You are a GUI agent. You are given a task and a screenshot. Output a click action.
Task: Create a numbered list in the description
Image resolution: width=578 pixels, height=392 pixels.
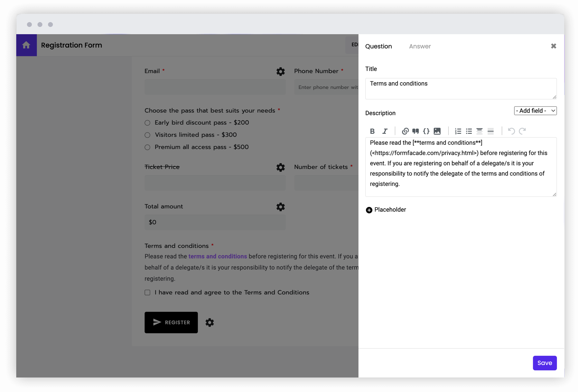tap(458, 131)
